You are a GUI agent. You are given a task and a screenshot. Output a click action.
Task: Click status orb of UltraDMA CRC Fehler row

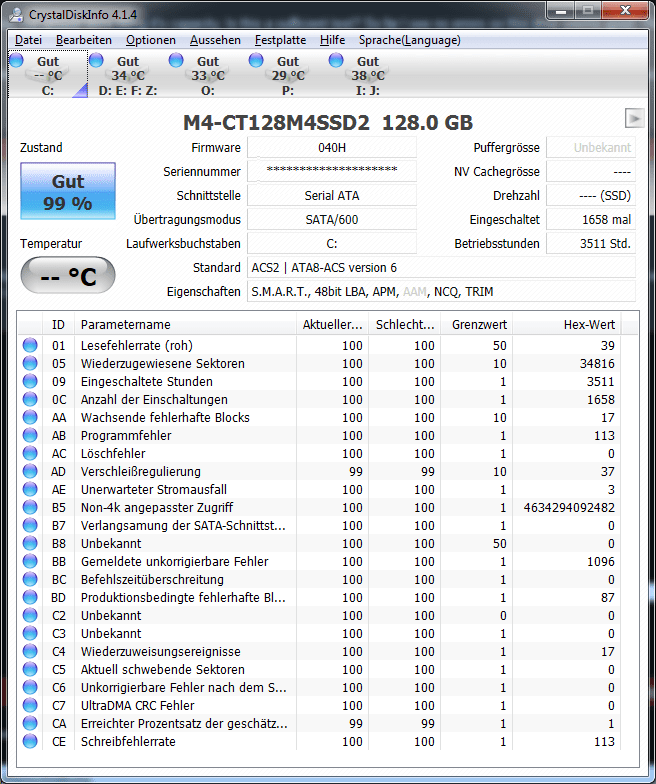(x=30, y=705)
